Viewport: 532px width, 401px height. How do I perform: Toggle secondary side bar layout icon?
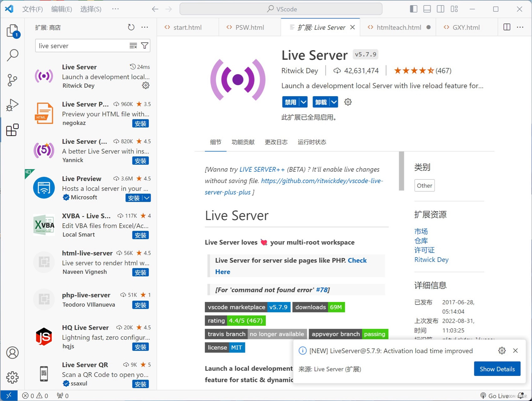tap(440, 9)
